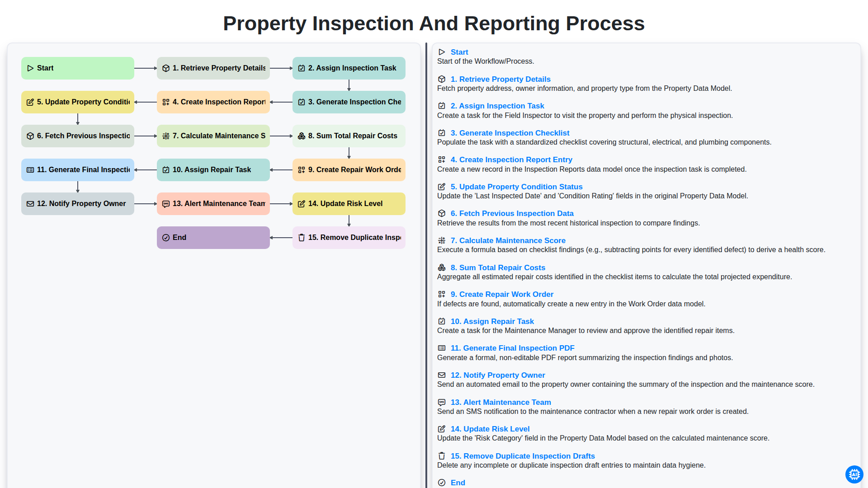
Task: Click the formula icon in Calculate Maintenance Score node
Action: coord(166,136)
